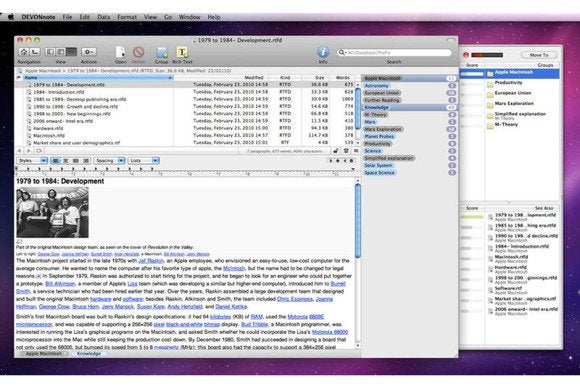Click the document text vertical scrollbar
580x388 pixels.
358,263
